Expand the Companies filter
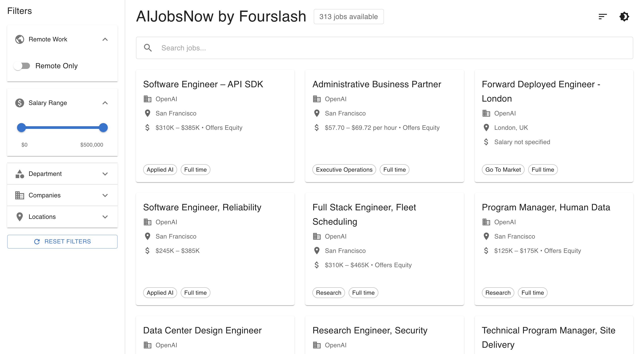644x354 pixels. pyautogui.click(x=105, y=195)
